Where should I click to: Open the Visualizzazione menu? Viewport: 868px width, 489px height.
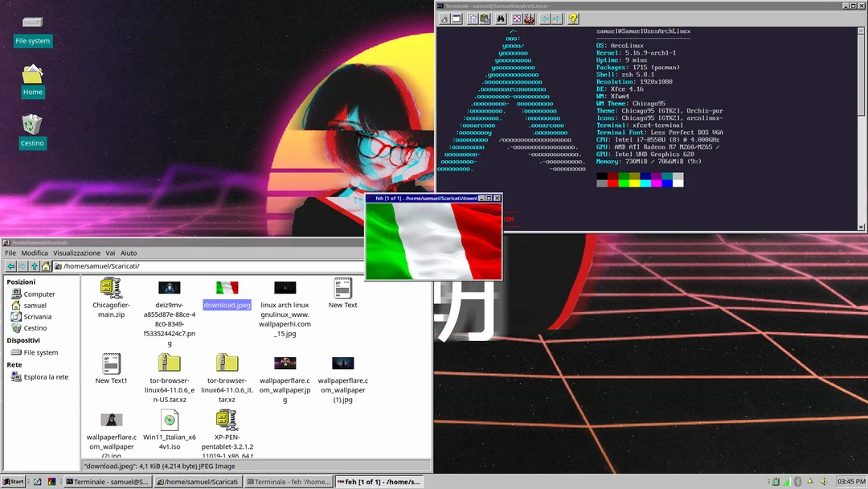click(x=76, y=253)
